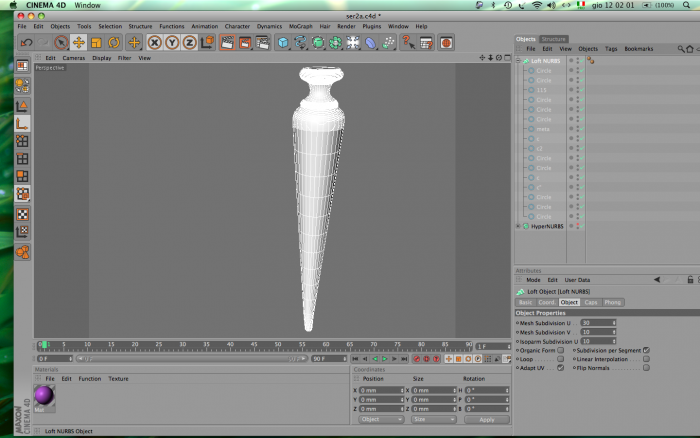Add Cube primitive object
Screen dimensions: 700x438
[283, 43]
